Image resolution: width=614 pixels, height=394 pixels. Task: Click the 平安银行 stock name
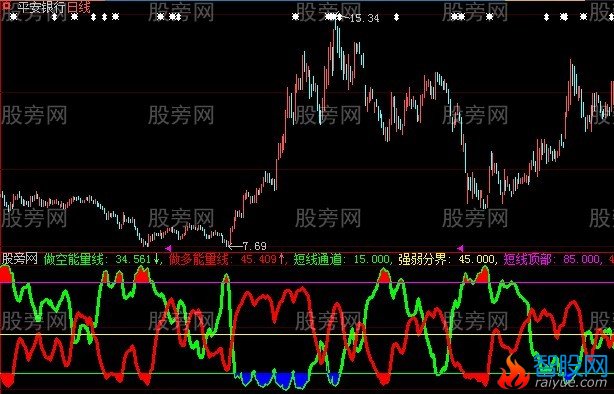pyautogui.click(x=42, y=7)
